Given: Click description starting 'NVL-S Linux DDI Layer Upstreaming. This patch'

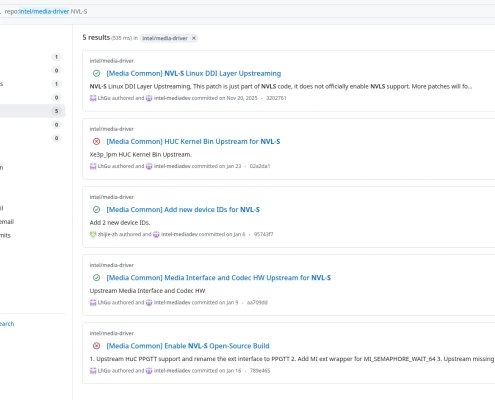Looking at the screenshot, I should pyautogui.click(x=281, y=86).
